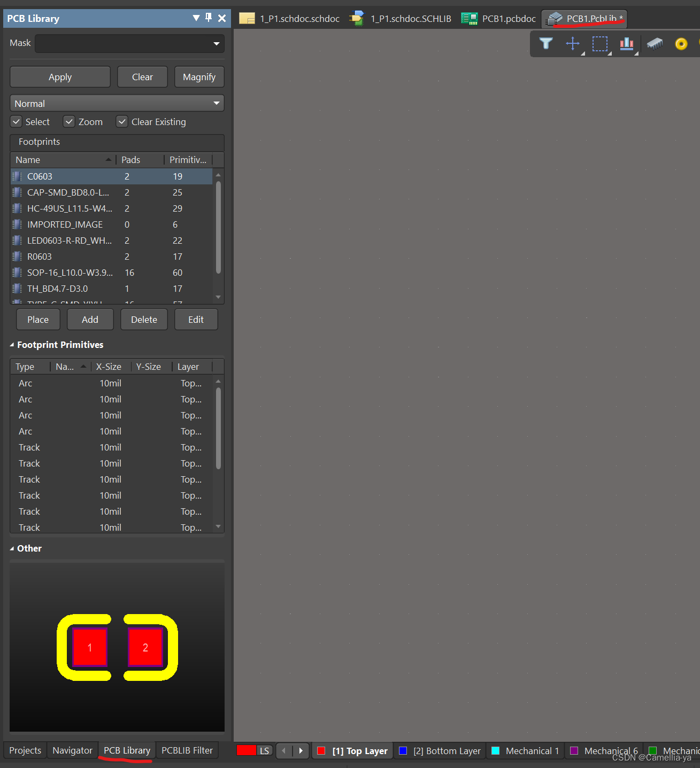Open the align objects bar-chart tool
Screen dimensions: 700x768
coord(627,43)
